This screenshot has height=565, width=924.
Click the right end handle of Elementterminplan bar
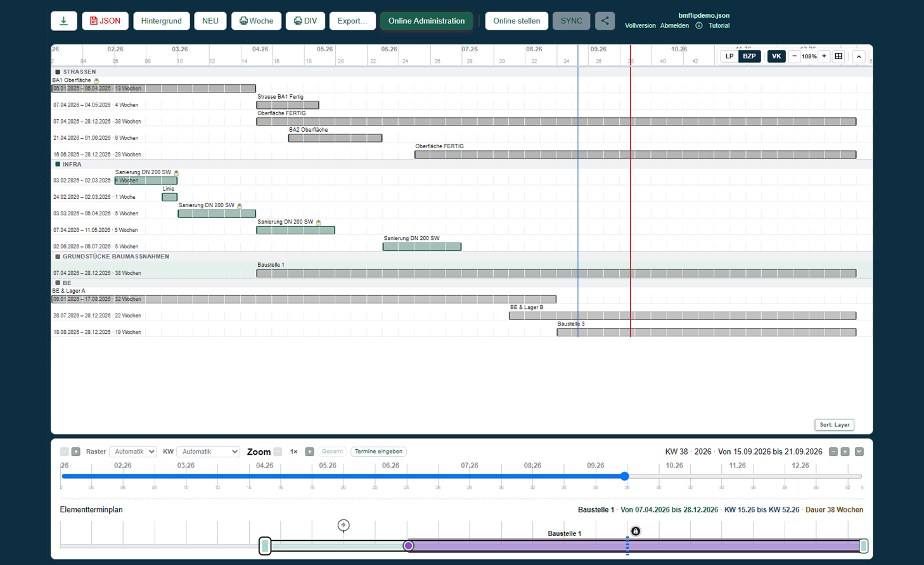click(864, 546)
